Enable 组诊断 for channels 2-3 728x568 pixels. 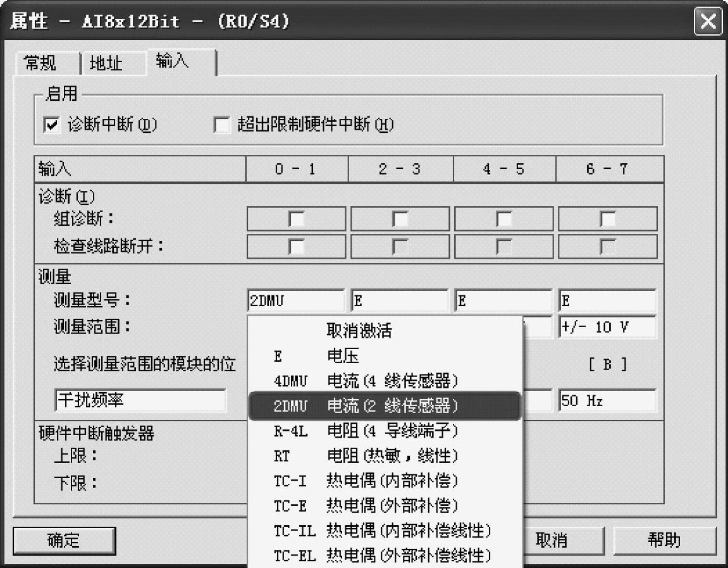pyautogui.click(x=400, y=219)
